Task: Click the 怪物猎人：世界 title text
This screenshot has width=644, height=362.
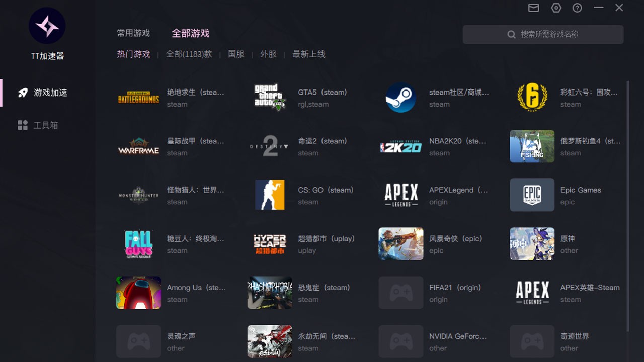Action: tap(196, 190)
